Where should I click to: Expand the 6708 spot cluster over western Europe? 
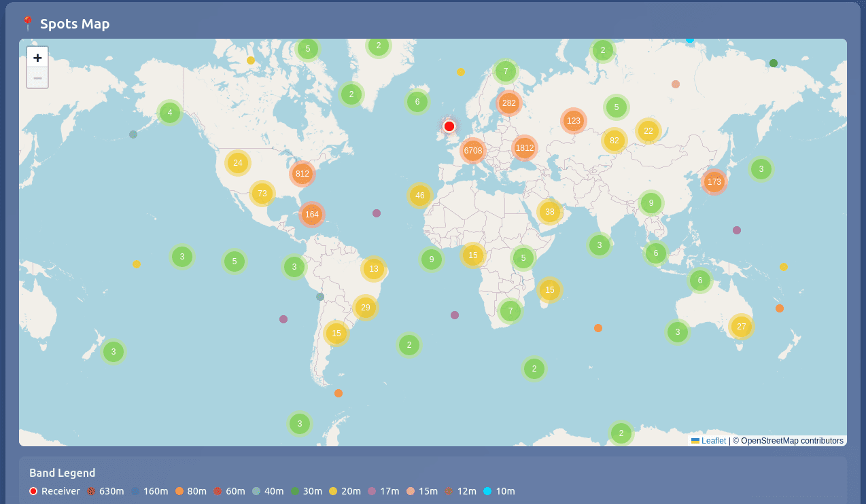tap(473, 151)
